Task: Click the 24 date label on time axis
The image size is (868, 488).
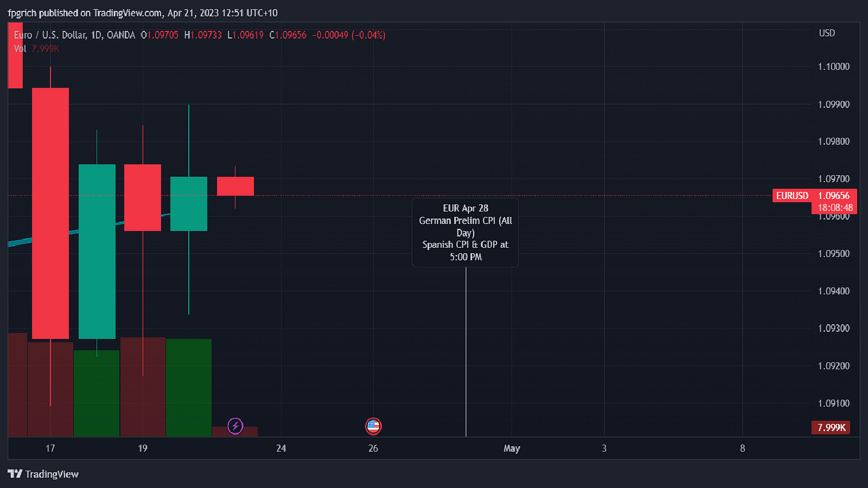Action: (x=281, y=449)
